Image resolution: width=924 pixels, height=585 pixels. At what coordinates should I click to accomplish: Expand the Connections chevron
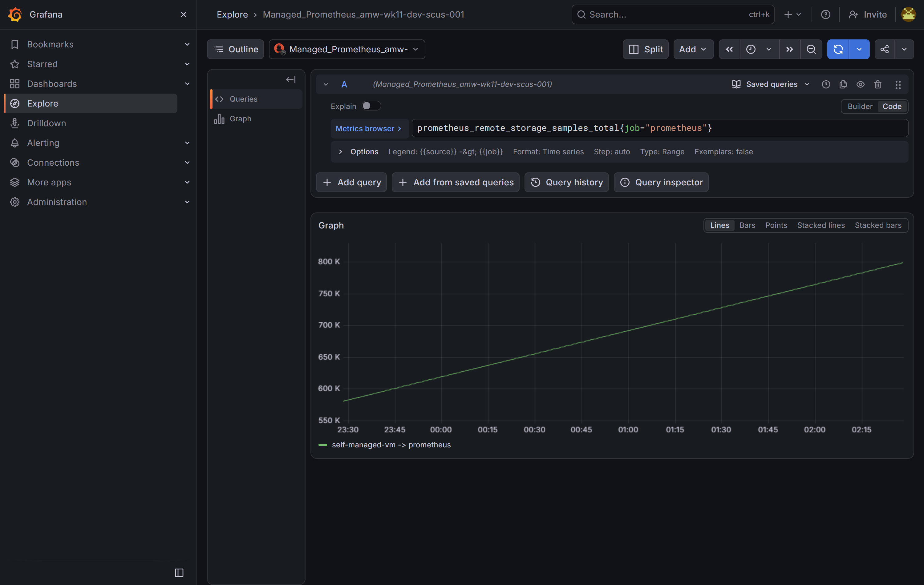pos(187,163)
